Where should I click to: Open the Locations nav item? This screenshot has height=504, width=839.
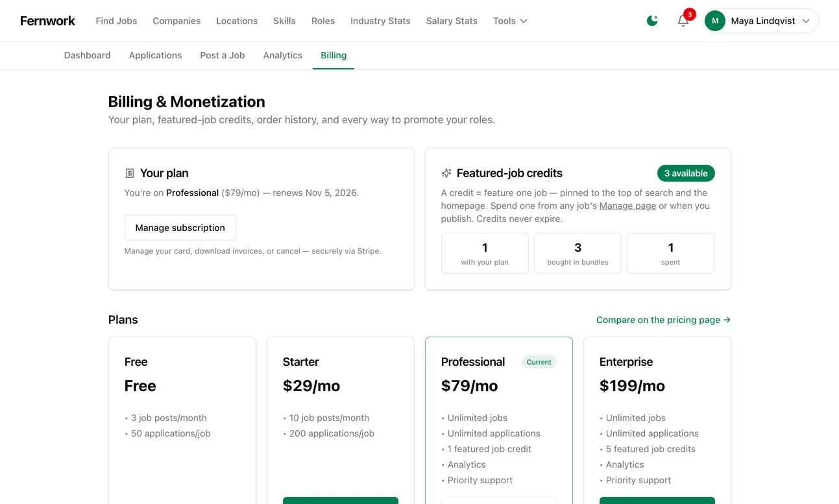tap(237, 21)
